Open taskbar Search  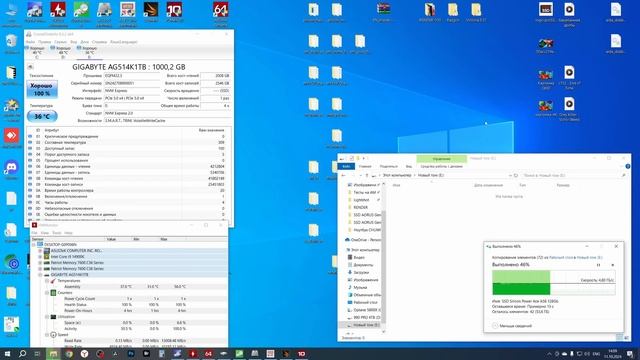coord(22,353)
